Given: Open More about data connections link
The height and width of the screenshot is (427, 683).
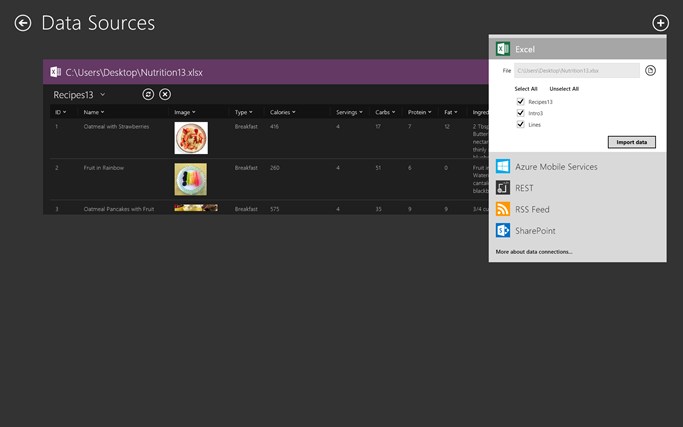Looking at the screenshot, I should point(534,252).
